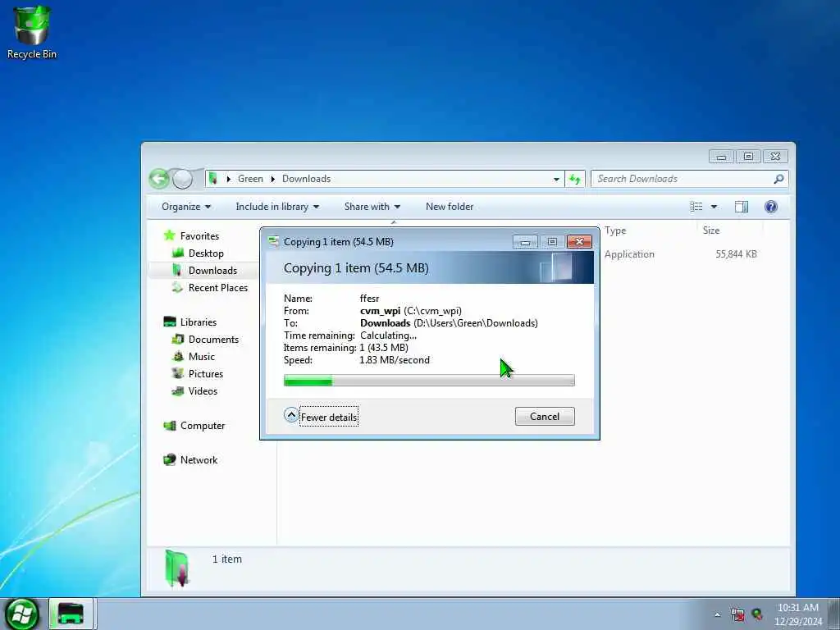
Task: Minimize the Downloads Explorer window
Action: pyautogui.click(x=721, y=157)
